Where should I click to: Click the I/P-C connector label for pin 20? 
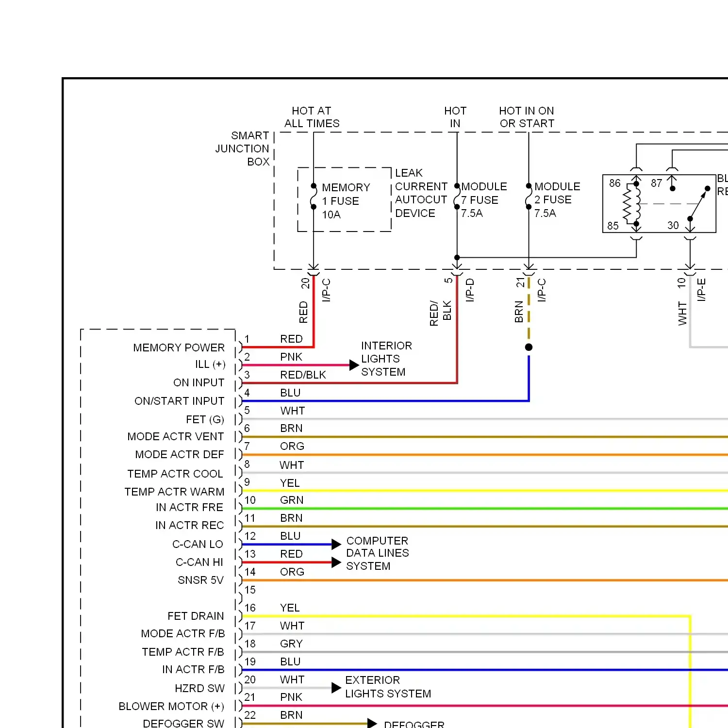click(326, 290)
